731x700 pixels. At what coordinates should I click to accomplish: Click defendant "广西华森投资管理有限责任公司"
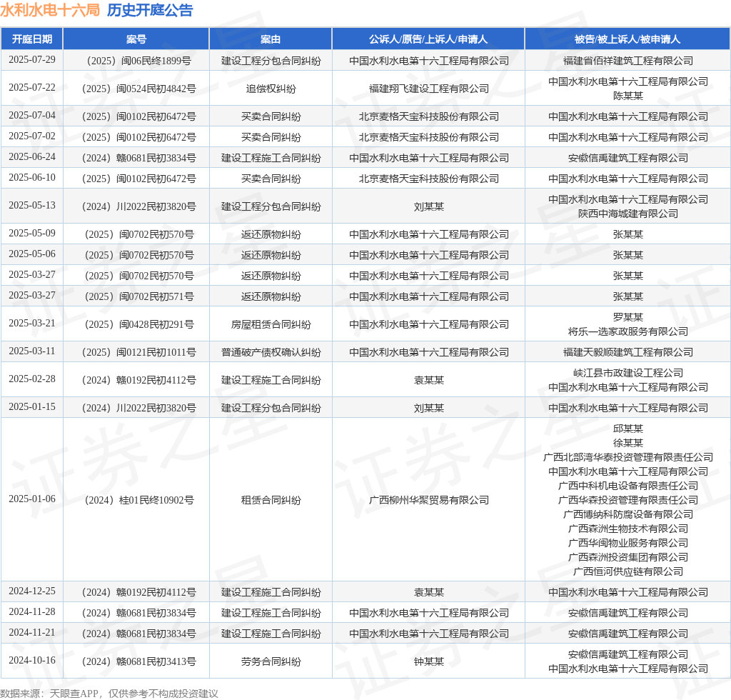click(628, 501)
